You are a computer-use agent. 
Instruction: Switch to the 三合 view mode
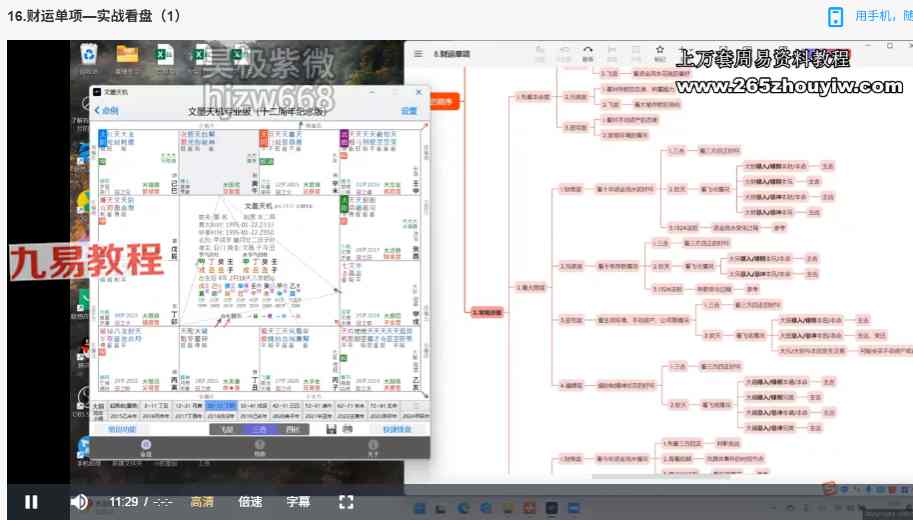pyautogui.click(x=258, y=429)
